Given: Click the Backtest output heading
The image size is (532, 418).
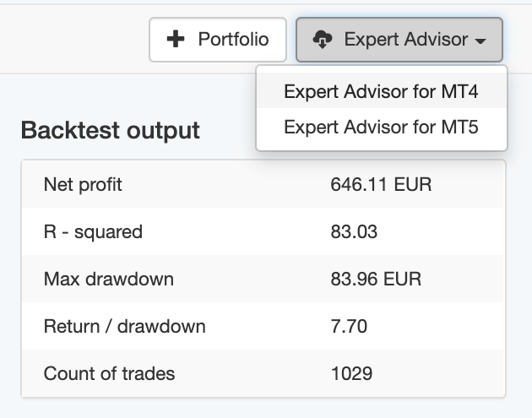Looking at the screenshot, I should pyautogui.click(x=111, y=130).
